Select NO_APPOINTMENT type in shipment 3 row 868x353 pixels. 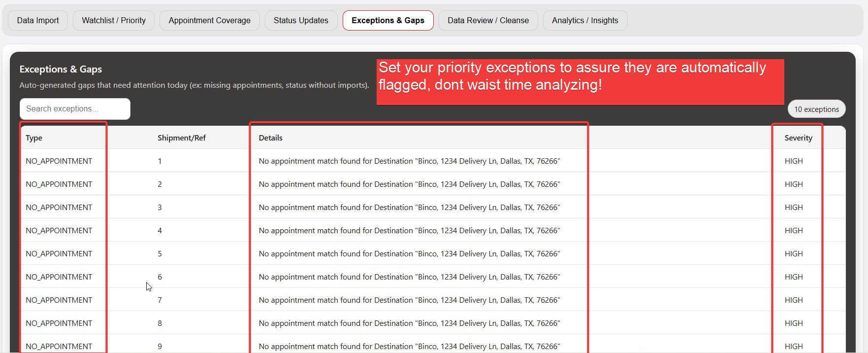click(x=59, y=207)
